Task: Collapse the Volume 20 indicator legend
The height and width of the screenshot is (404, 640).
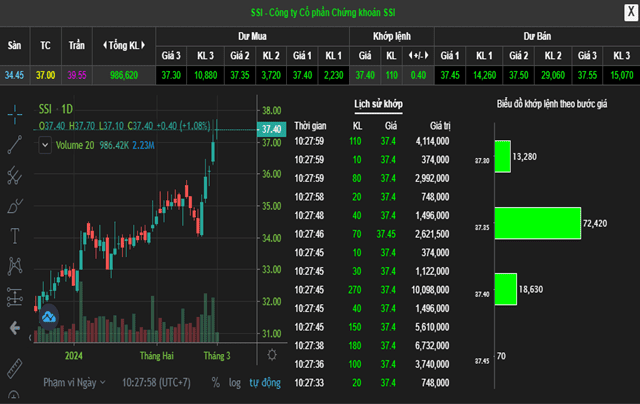Action: pos(45,145)
